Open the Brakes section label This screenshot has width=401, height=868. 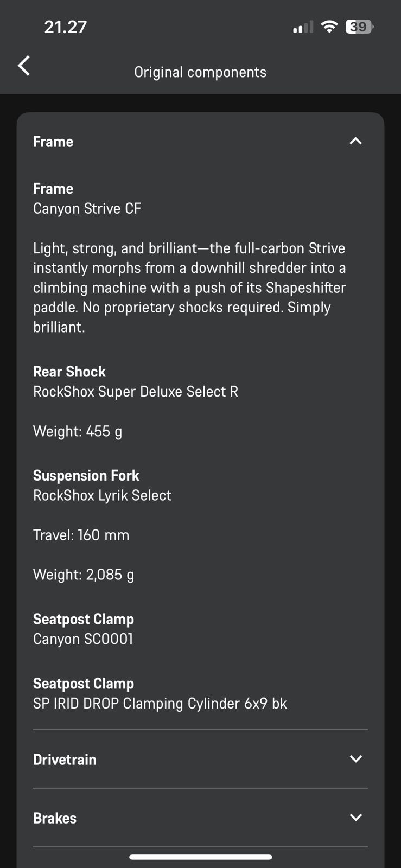pos(55,818)
